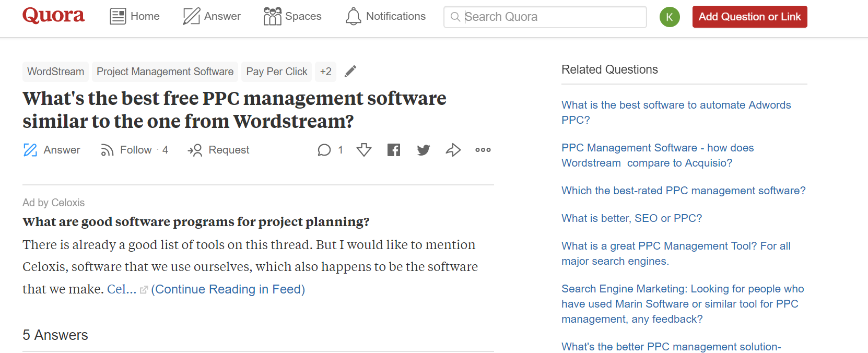Click the share arrow icon
This screenshot has height=353, width=868.
click(x=453, y=150)
